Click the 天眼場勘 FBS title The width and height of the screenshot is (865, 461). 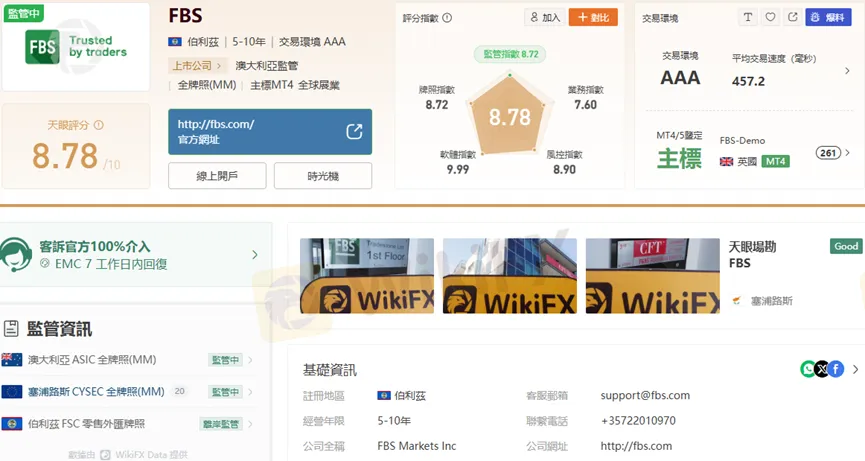tap(752, 255)
